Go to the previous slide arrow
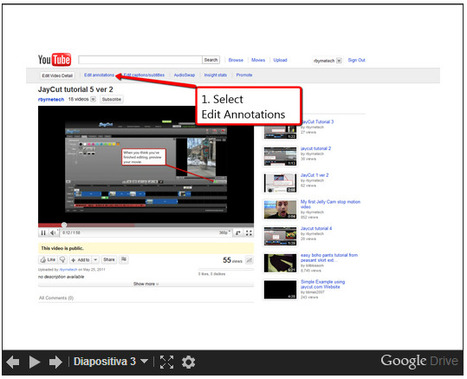The width and height of the screenshot is (467, 379). click(13, 362)
